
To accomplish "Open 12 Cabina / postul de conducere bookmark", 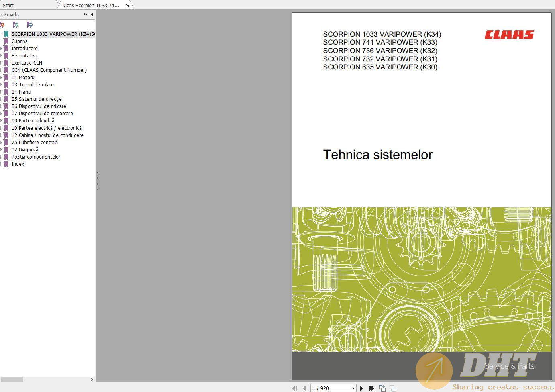I will (47, 135).
